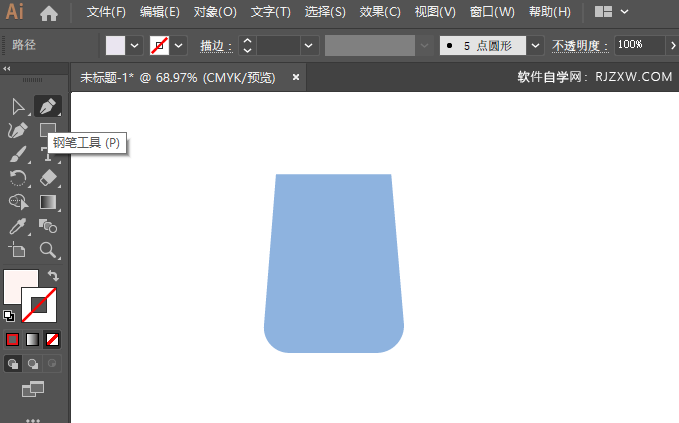The width and height of the screenshot is (679, 423).
Task: Open the arrange documents layout icon
Action: point(603,12)
